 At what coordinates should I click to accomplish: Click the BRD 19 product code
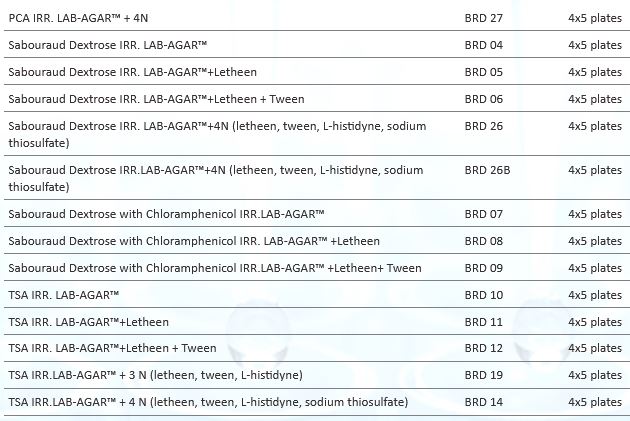tap(484, 375)
